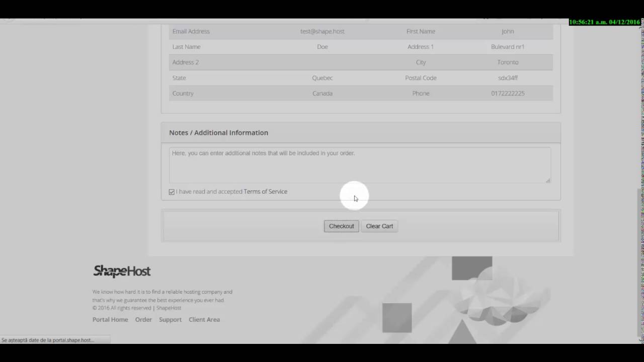Viewport: 644px width, 362px height.
Task: Select the email value test@shape.host
Action: [323, 31]
